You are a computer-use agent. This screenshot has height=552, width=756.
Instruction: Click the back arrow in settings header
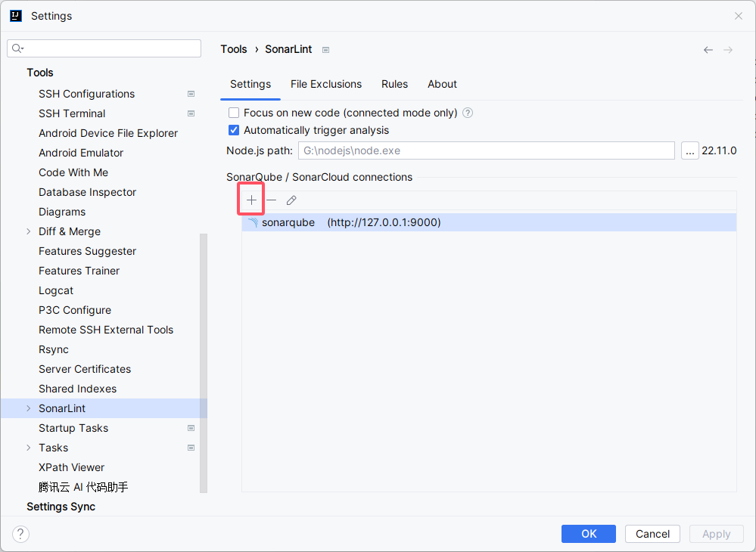pyautogui.click(x=708, y=50)
